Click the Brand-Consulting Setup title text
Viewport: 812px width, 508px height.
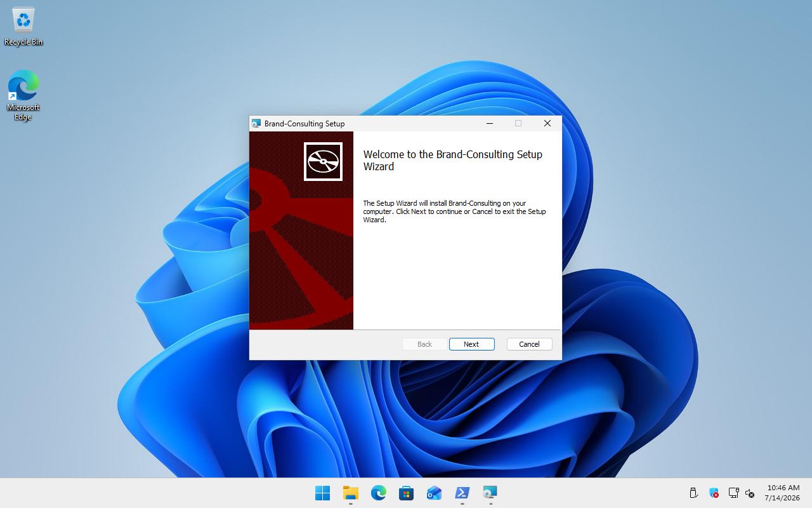(x=304, y=123)
